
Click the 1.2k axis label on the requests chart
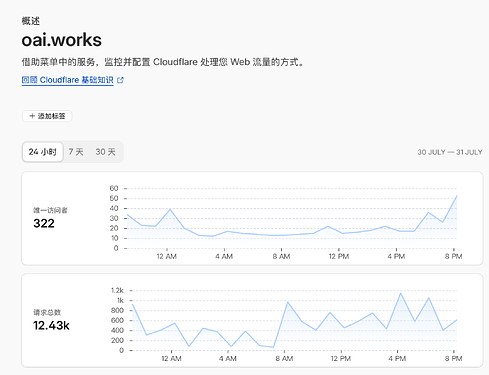coord(117,291)
